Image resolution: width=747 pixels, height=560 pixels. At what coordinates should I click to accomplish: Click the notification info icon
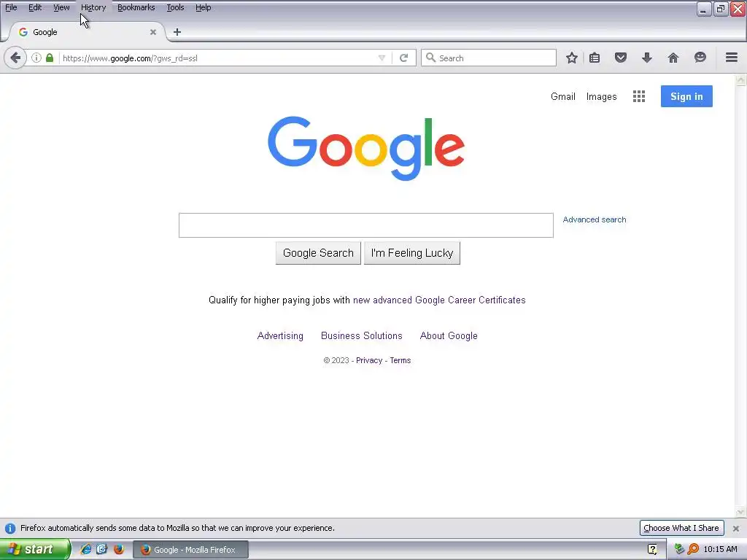[10, 528]
